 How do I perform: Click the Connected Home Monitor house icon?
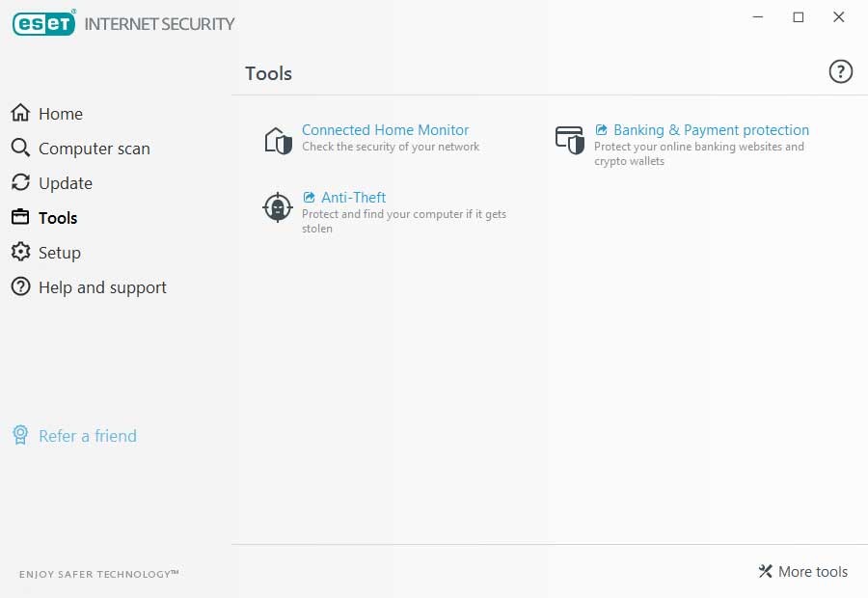(277, 140)
